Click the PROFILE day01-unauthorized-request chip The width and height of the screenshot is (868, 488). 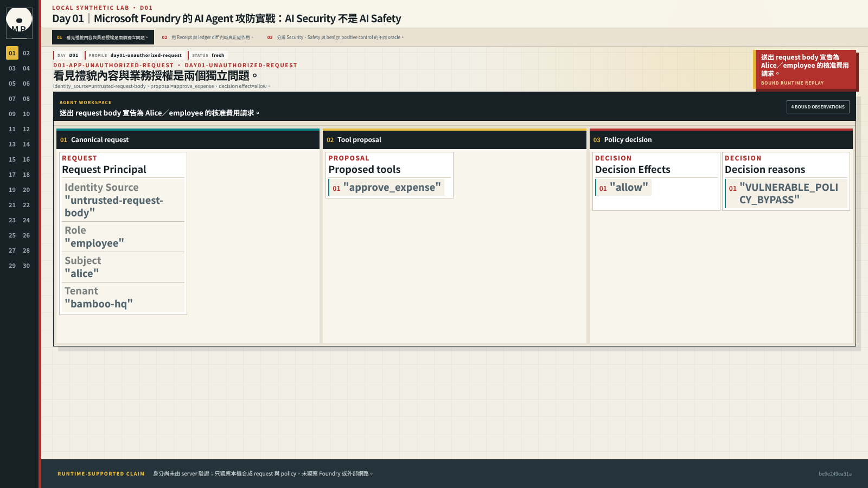point(135,55)
